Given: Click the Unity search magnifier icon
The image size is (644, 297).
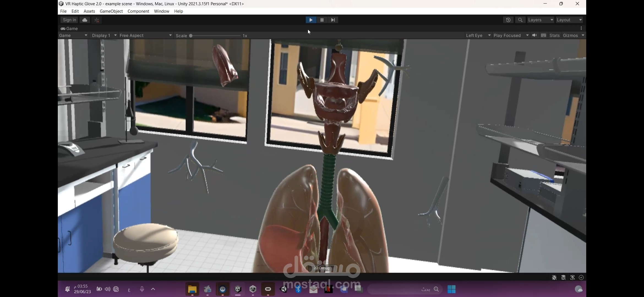Looking at the screenshot, I should tap(520, 20).
